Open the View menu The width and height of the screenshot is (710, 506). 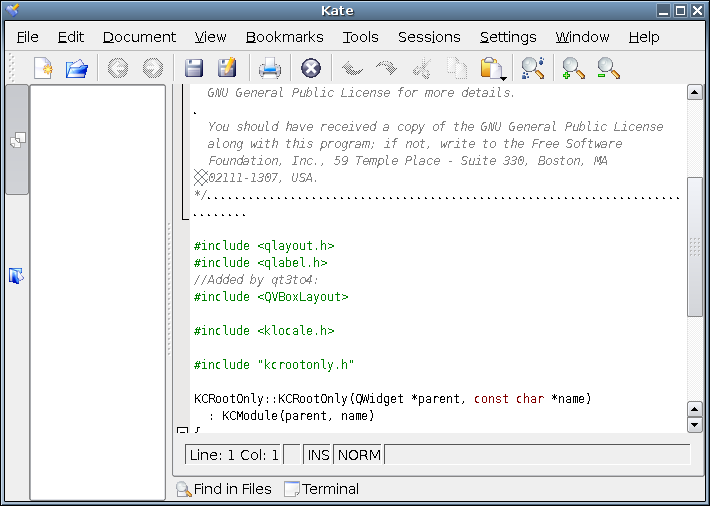pyautogui.click(x=211, y=37)
